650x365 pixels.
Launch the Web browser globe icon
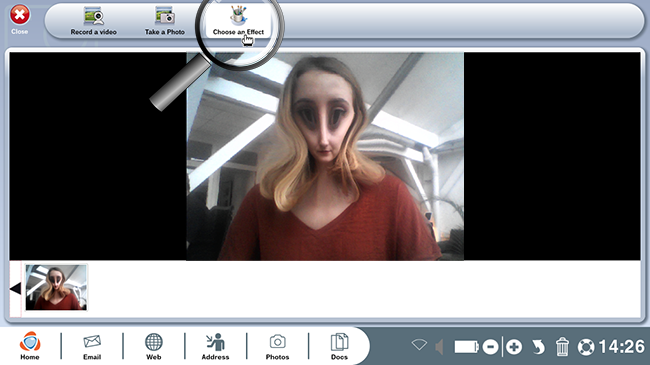coord(154,346)
